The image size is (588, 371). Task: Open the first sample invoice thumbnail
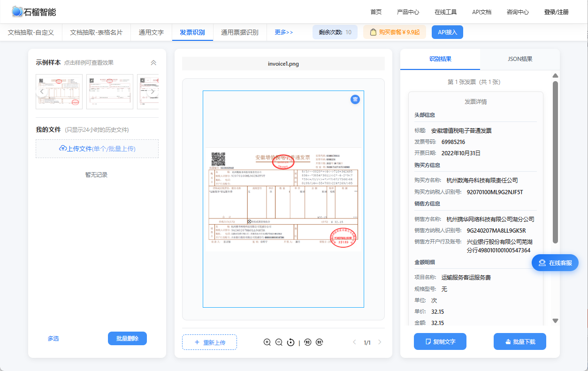(x=59, y=91)
